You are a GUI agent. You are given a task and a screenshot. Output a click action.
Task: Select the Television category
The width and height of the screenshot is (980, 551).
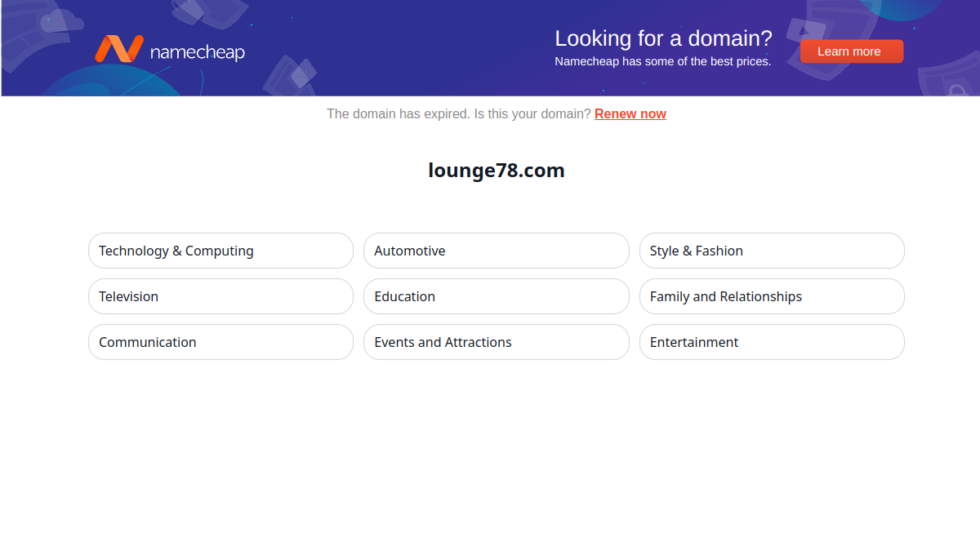click(x=220, y=296)
